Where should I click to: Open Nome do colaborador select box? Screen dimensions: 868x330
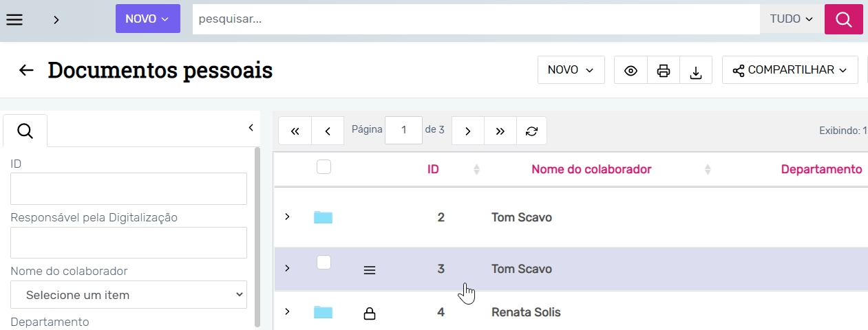(x=129, y=294)
